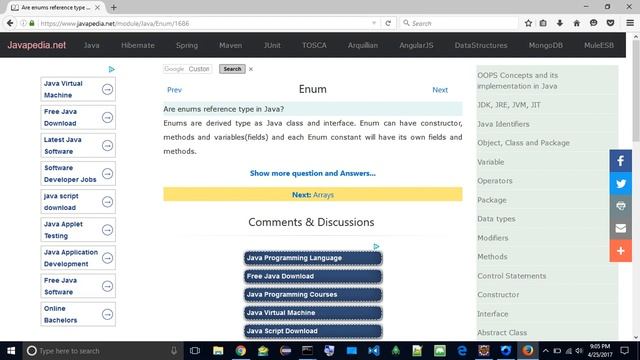Open the MongoDB menu item

point(545,45)
